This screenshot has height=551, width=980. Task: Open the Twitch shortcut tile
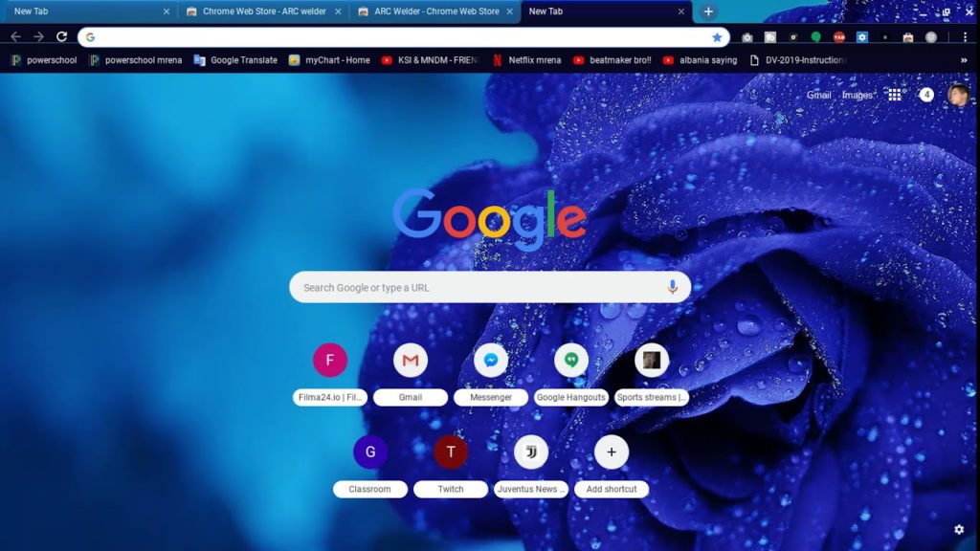pos(451,466)
